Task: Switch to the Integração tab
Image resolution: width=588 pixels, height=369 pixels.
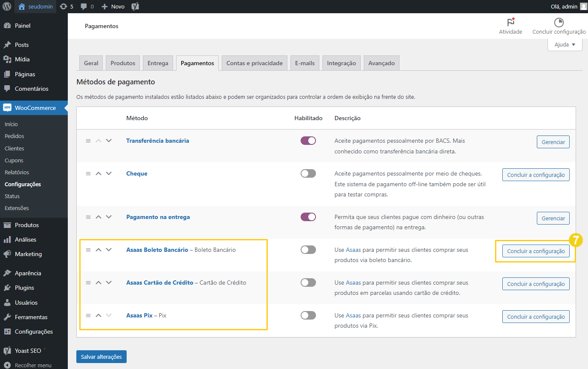Action: point(342,63)
